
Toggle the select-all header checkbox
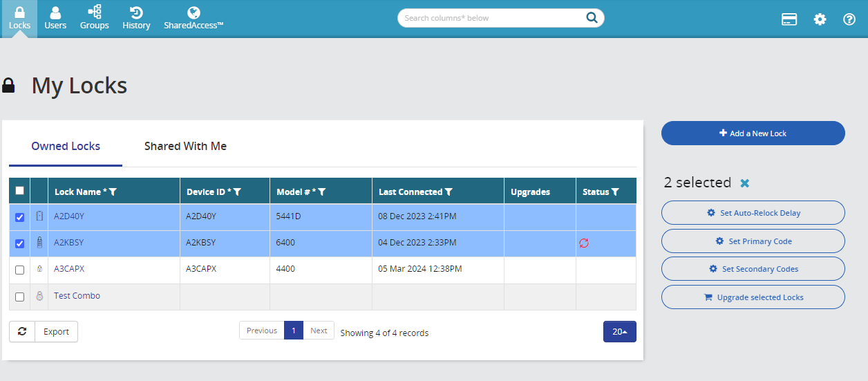(x=19, y=192)
